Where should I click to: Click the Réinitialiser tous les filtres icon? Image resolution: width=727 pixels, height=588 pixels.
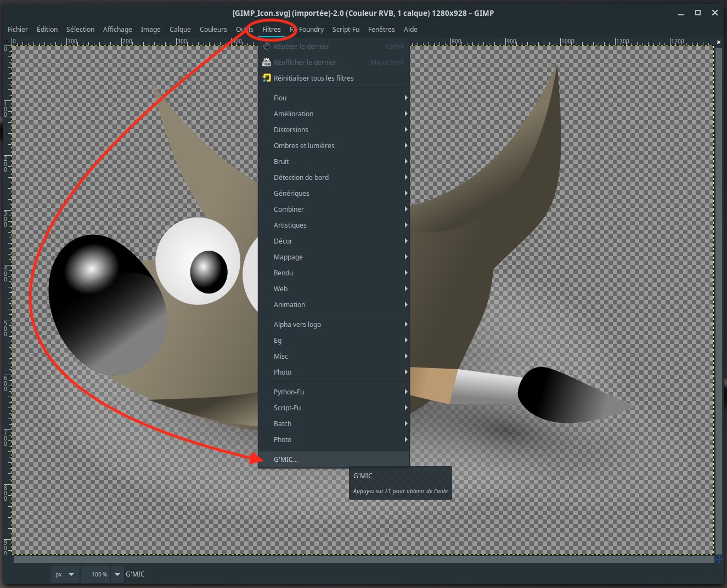click(x=267, y=78)
